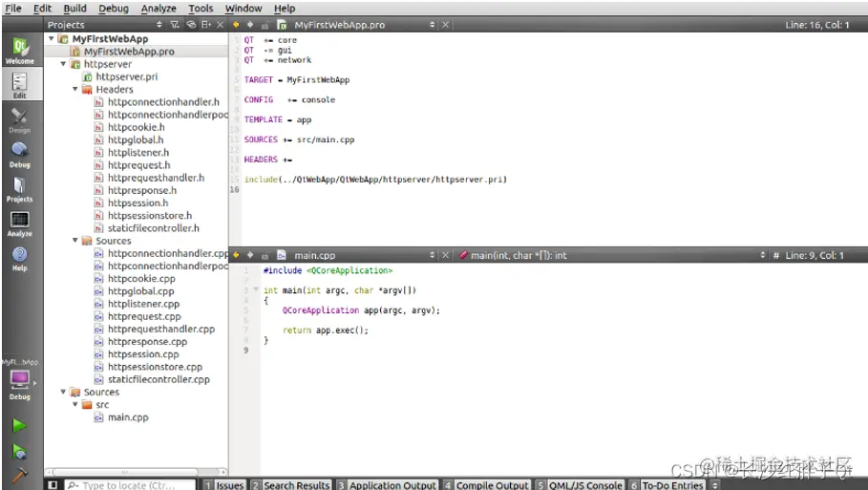This screenshot has height=490, width=868.
Task: Open the File menu
Action: pos(13,9)
